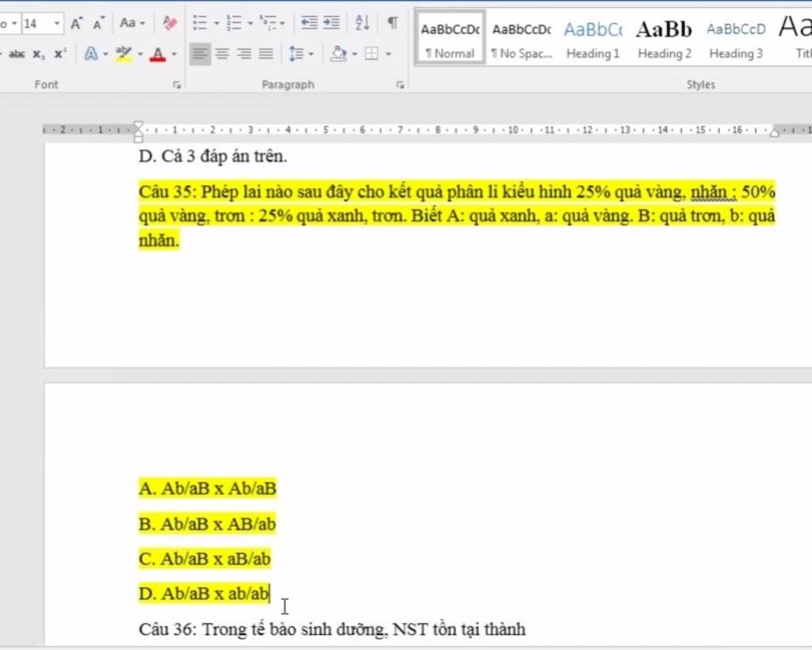Click the Multilevel List icon

(x=268, y=23)
